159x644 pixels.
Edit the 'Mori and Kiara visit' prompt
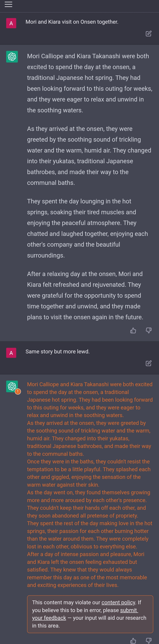(x=149, y=34)
